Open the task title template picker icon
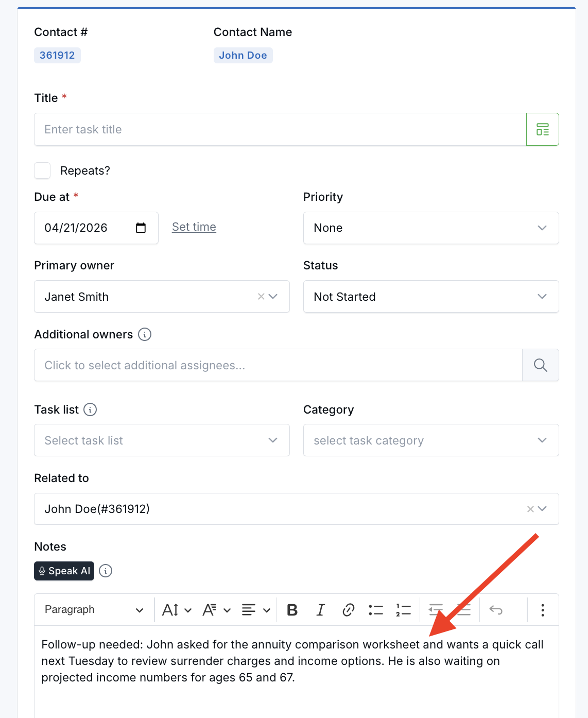Screen dimensions: 588x718 (x=542, y=129)
